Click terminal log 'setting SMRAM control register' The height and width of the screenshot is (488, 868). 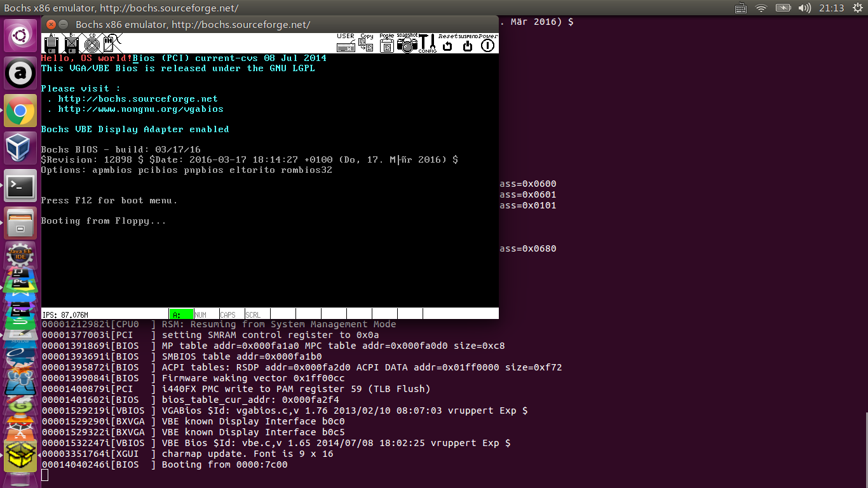point(270,335)
